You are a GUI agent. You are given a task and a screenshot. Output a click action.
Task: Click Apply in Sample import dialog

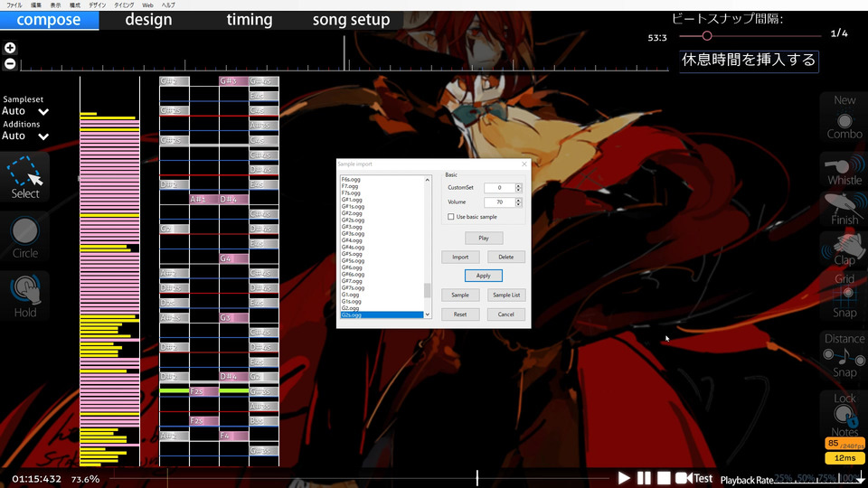(483, 276)
